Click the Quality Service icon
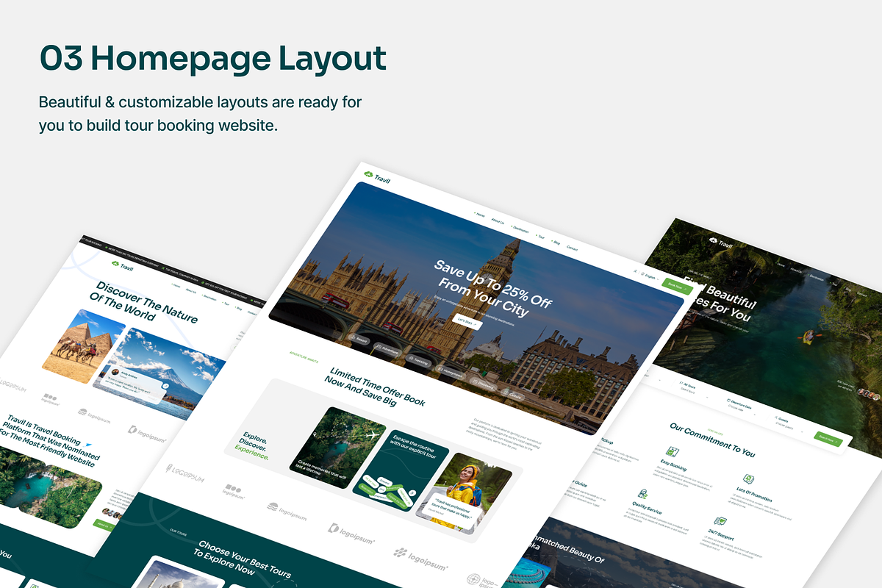This screenshot has width=882, height=588. (643, 495)
